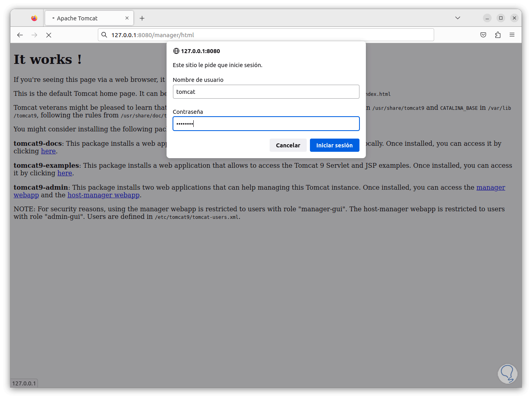Select the Apache Tomcat tab

89,18
